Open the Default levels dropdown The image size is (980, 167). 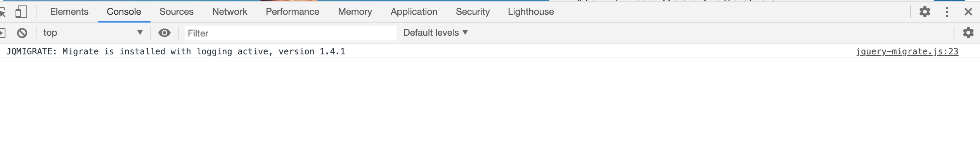tap(436, 33)
